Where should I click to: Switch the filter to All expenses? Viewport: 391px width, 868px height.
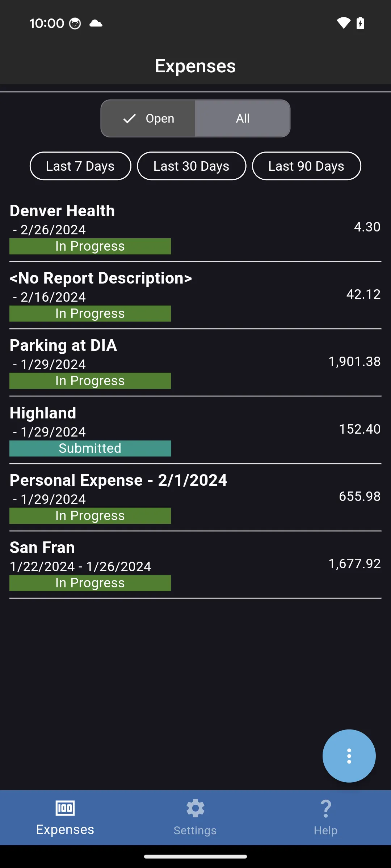point(243,119)
